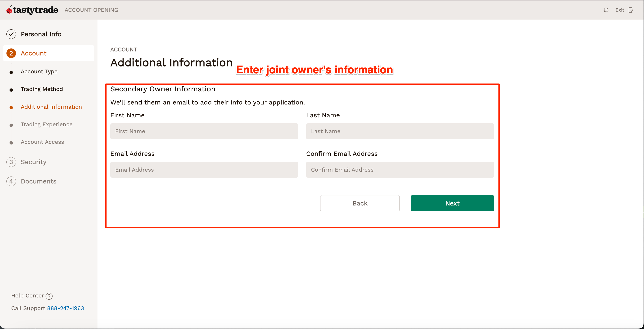The image size is (644, 329).
Task: Click the Back button
Action: coord(360,203)
